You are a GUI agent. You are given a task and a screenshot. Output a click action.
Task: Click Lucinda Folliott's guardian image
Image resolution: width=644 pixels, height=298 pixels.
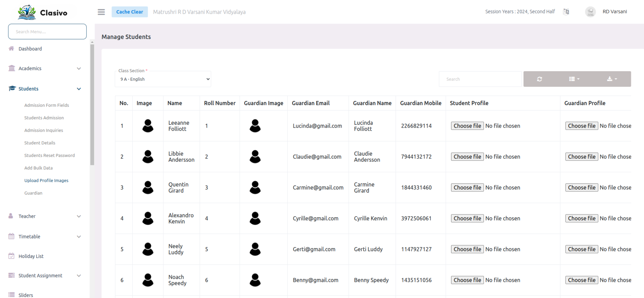(255, 126)
